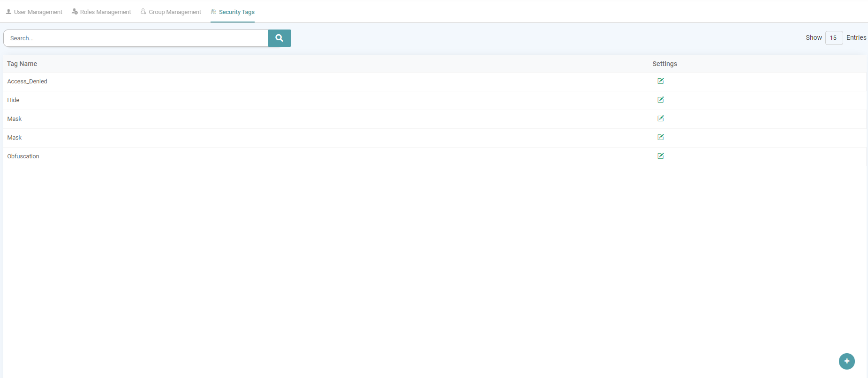The width and height of the screenshot is (868, 378).
Task: Switch to the User Management tab
Action: click(38, 12)
